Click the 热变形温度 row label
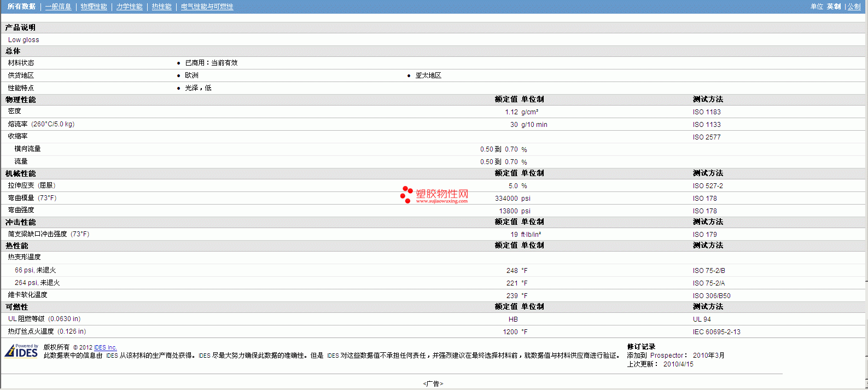This screenshot has height=390, width=868. [x=24, y=257]
